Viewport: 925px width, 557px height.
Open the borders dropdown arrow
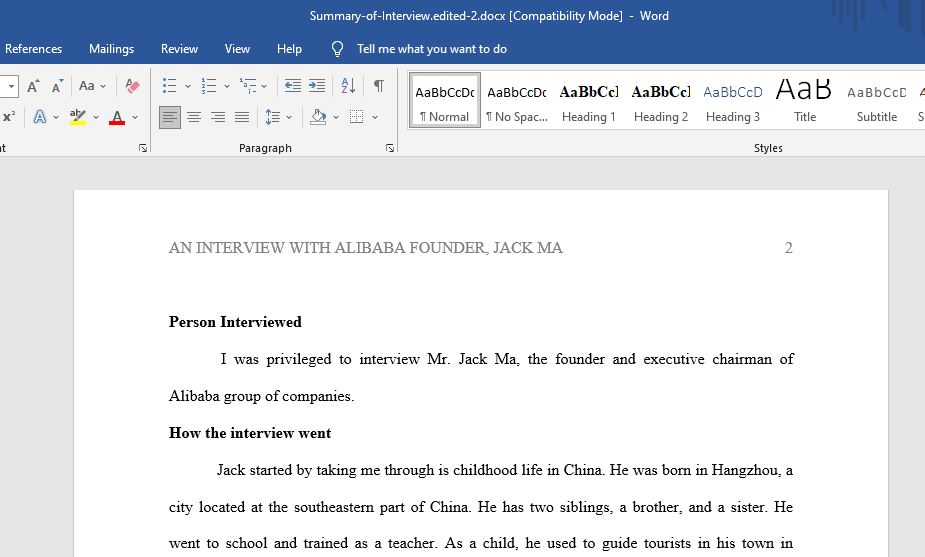click(375, 117)
